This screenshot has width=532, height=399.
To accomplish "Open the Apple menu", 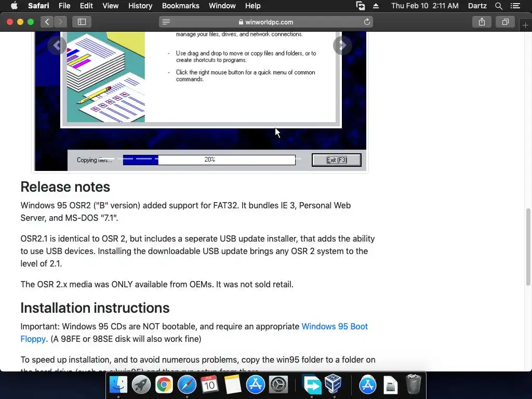I will coord(14,6).
